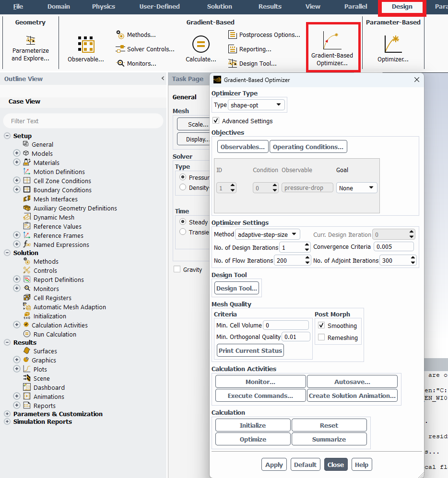Open the Gradient-Based Optimizer tool
Viewport: 448px width, 478px height.
(333, 47)
